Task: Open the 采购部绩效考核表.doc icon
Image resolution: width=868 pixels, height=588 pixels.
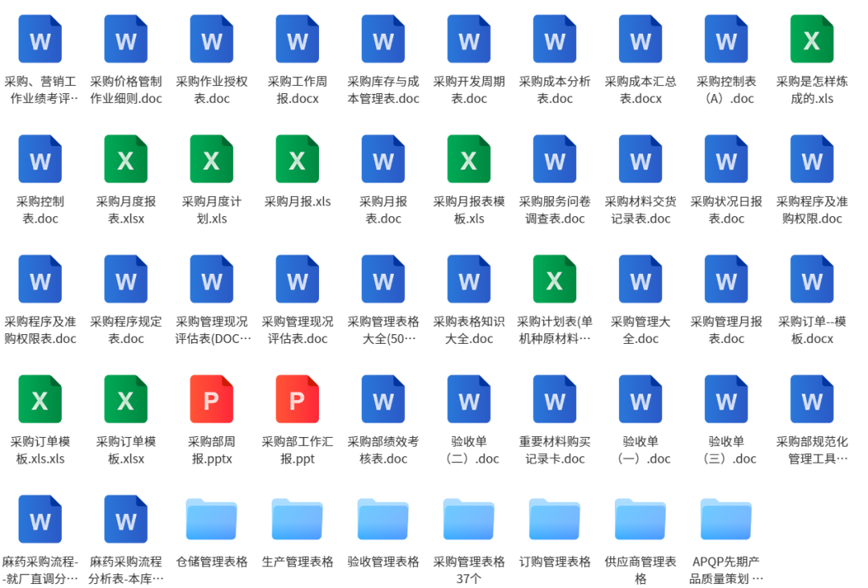Action: coord(383,398)
